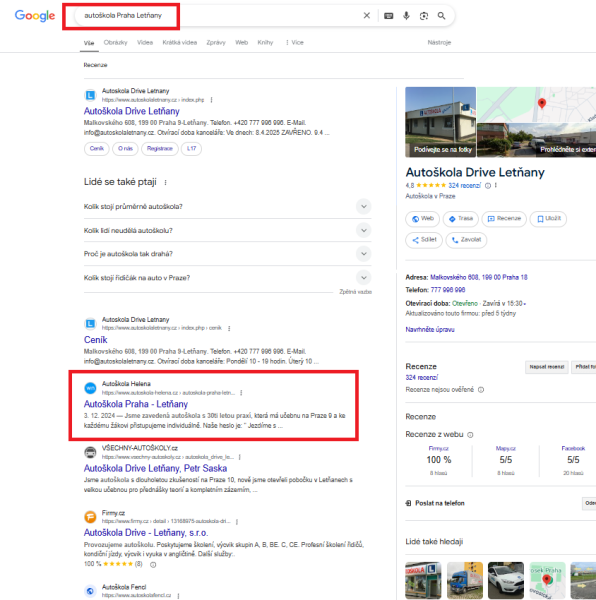The image size is (596, 600).
Task: Switch to Knihy tab
Action: click(265, 42)
